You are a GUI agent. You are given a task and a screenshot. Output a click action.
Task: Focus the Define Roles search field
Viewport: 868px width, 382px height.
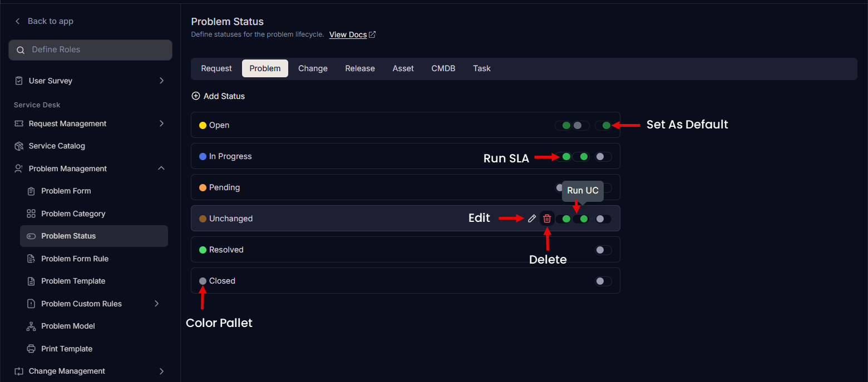90,50
